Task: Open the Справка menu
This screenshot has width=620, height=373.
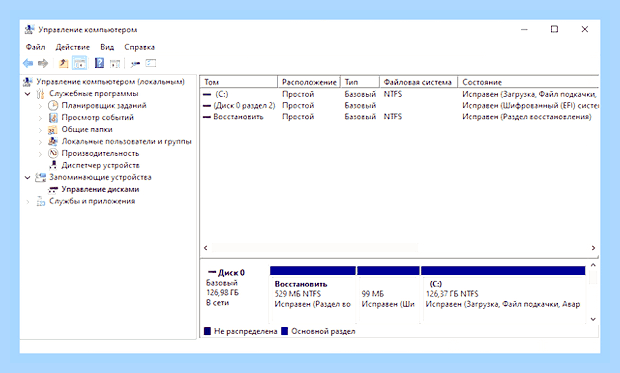Action: [139, 47]
